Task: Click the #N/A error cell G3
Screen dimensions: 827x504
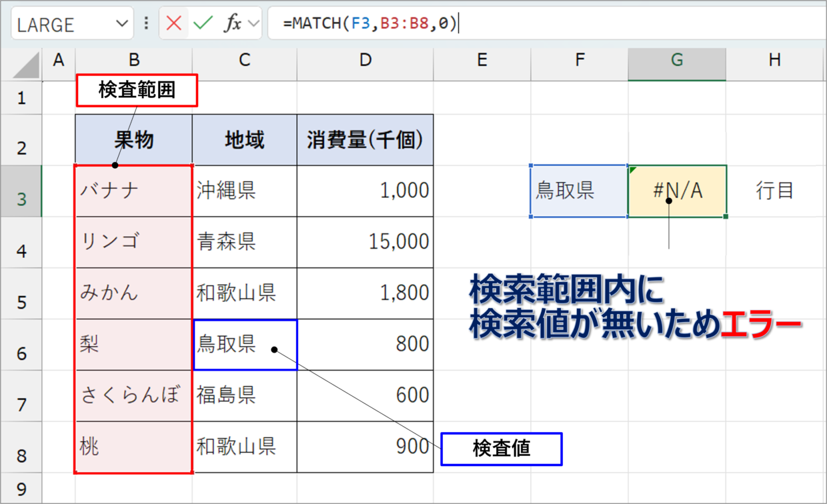Action: 677,191
